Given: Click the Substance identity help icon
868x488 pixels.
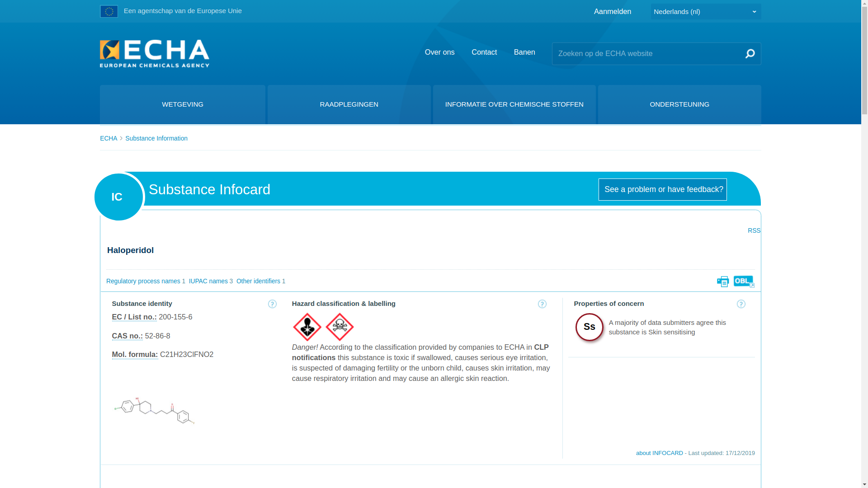Looking at the screenshot, I should tap(272, 304).
